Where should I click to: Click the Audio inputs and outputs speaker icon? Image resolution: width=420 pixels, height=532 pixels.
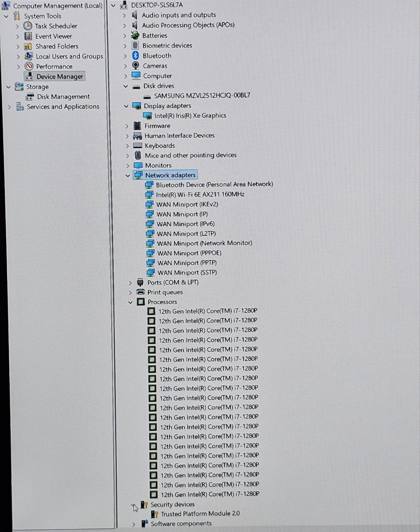point(134,15)
